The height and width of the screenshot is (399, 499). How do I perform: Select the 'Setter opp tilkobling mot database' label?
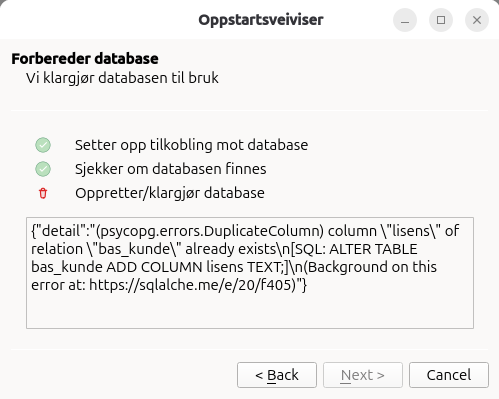tap(191, 145)
